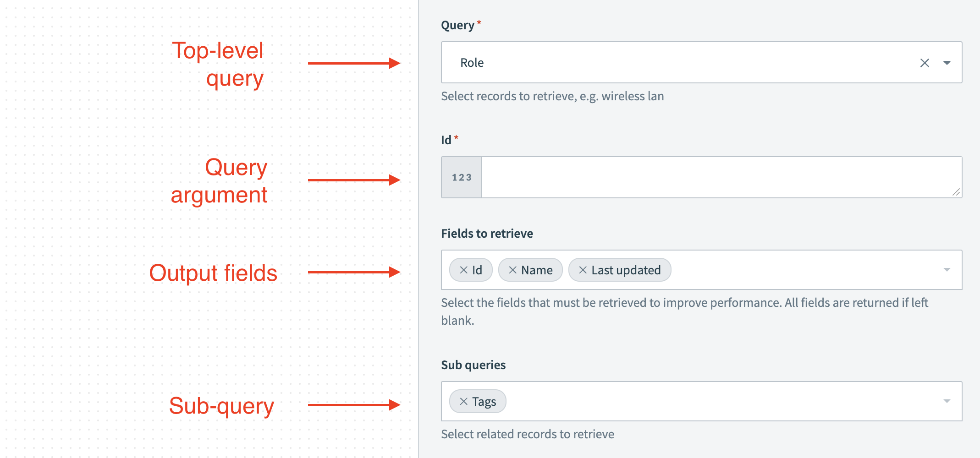The height and width of the screenshot is (458, 980).
Task: Select the "Name" chip label text
Action: 537,270
